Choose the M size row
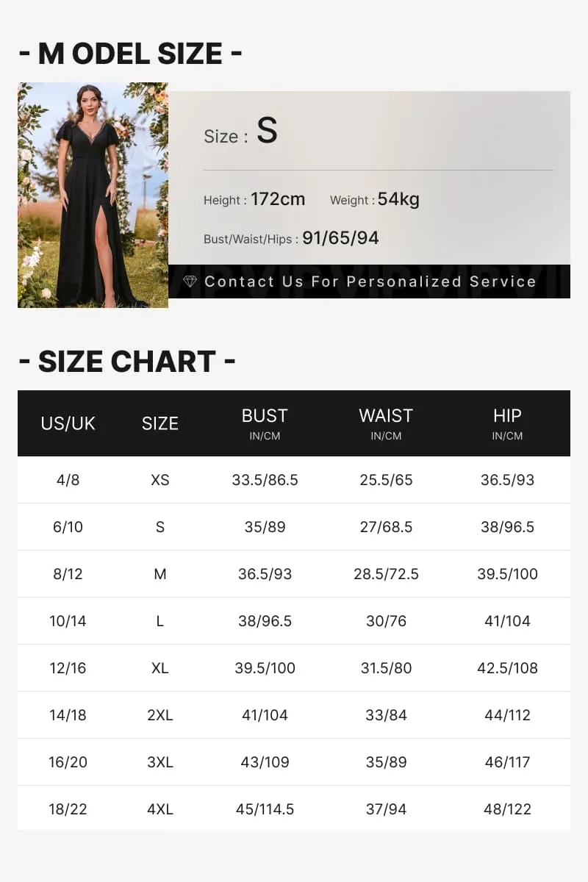Viewport: 588px width, 882px height. (294, 574)
